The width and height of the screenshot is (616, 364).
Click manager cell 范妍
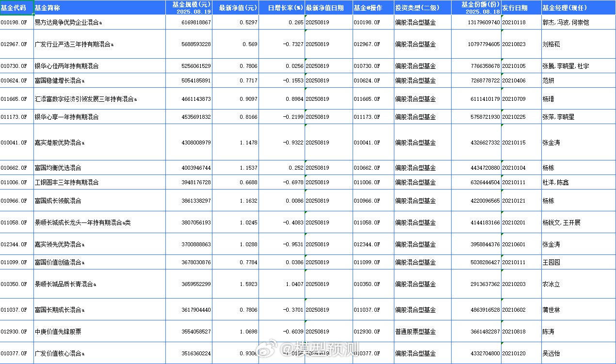point(578,80)
